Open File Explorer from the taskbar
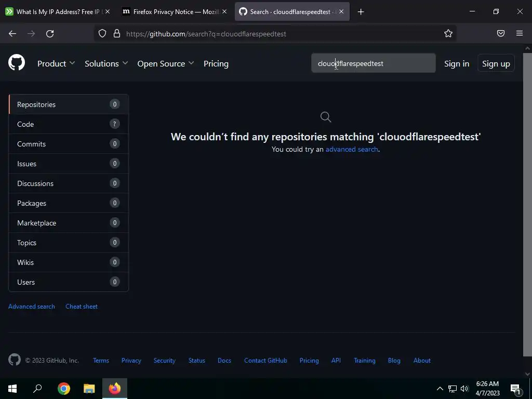Screen dimensions: 532x399 click(x=89, y=389)
